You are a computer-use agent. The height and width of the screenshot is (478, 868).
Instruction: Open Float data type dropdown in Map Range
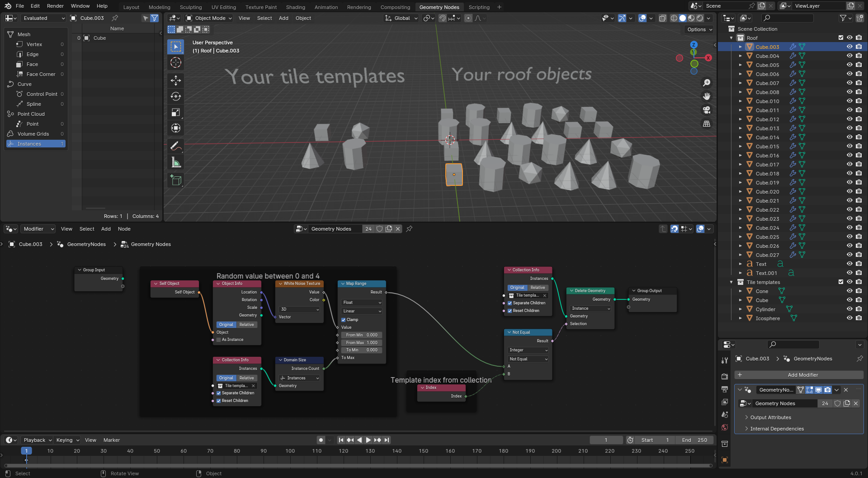362,303
